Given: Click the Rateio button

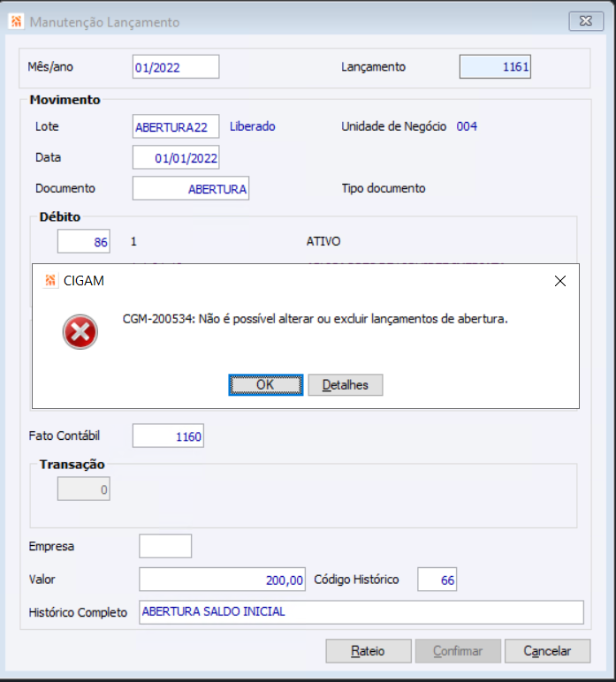Looking at the screenshot, I should (x=369, y=651).
